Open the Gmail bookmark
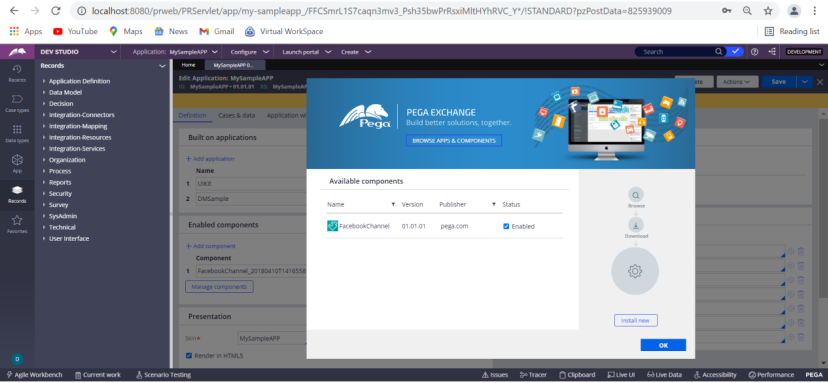Image resolution: width=828 pixels, height=383 pixels. (x=217, y=31)
